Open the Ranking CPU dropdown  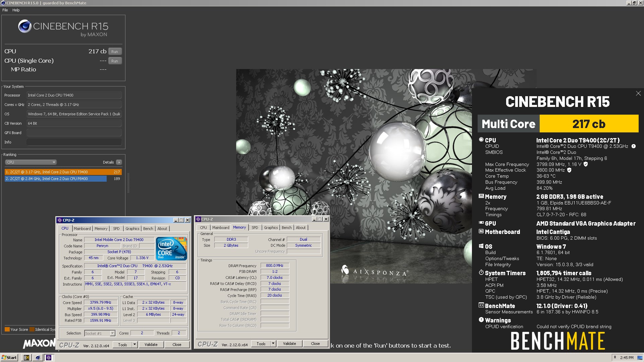(x=31, y=162)
